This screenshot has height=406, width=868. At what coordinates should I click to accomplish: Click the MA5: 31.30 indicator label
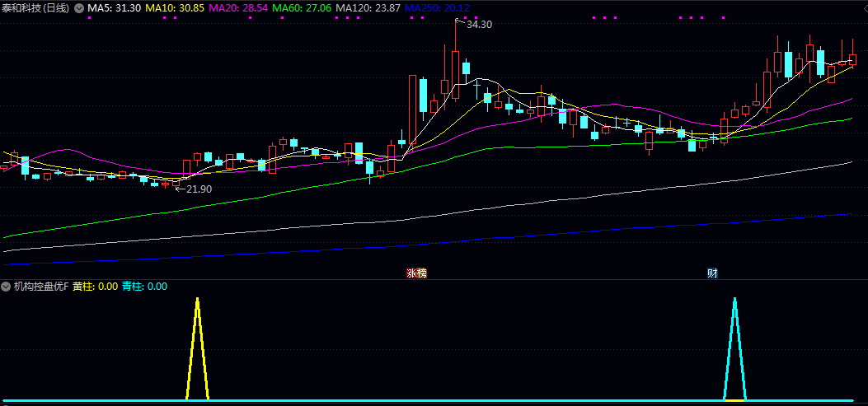pyautogui.click(x=115, y=7)
